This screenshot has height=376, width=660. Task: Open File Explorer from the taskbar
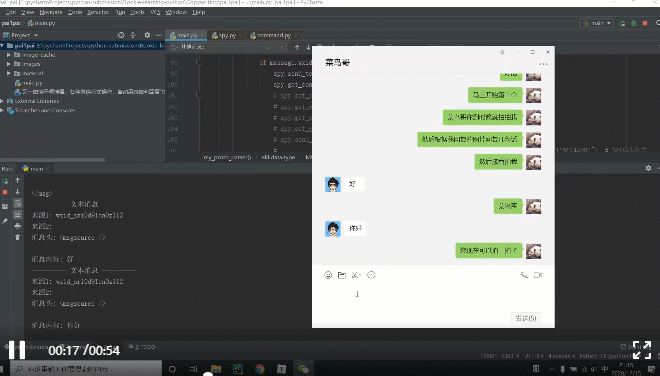pyautogui.click(x=216, y=369)
